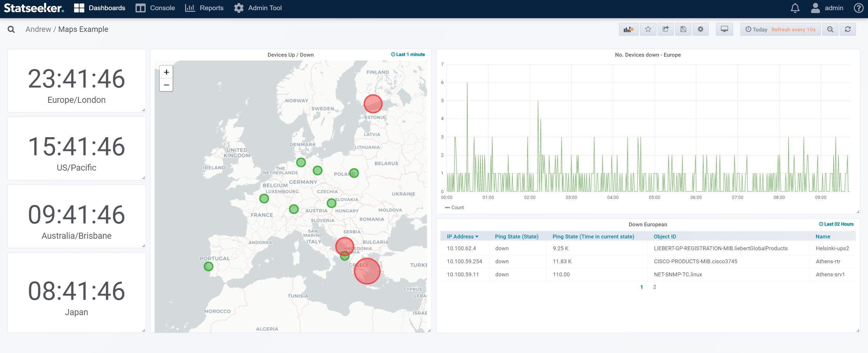Click the zoom out time range icon
868x353 pixels.
830,29
